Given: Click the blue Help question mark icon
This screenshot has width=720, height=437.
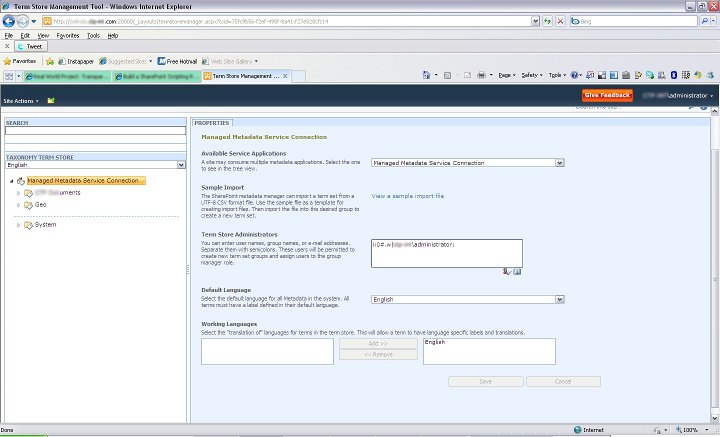Looking at the screenshot, I should click(574, 75).
